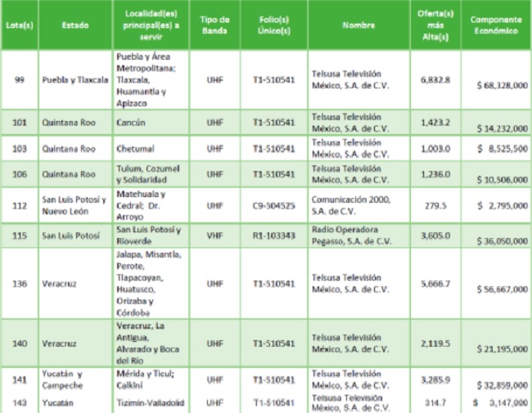Select the amount $ 56,667,000
The image size is (532, 413).
[503, 290]
